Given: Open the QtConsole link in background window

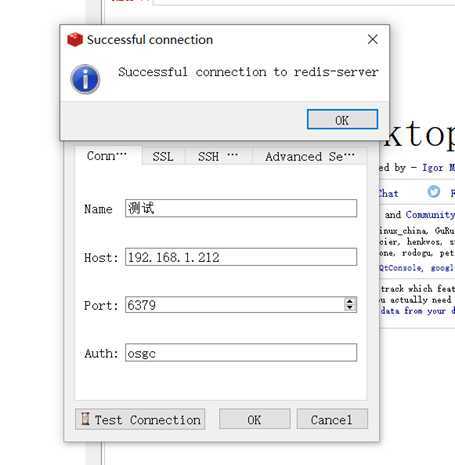Looking at the screenshot, I should coord(401,268).
